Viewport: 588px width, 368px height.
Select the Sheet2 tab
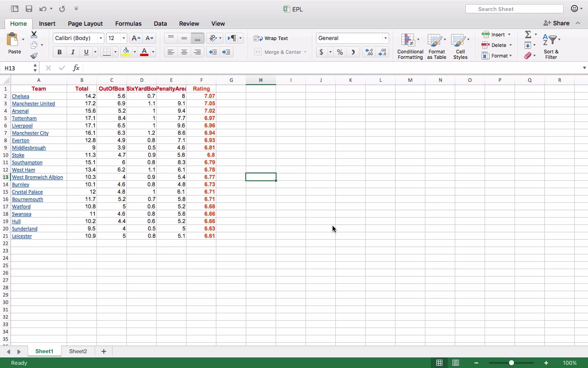[78, 351]
